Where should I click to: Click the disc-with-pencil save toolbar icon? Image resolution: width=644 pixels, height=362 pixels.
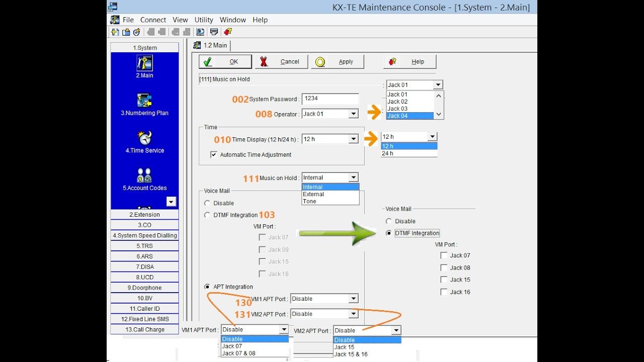tap(136, 32)
